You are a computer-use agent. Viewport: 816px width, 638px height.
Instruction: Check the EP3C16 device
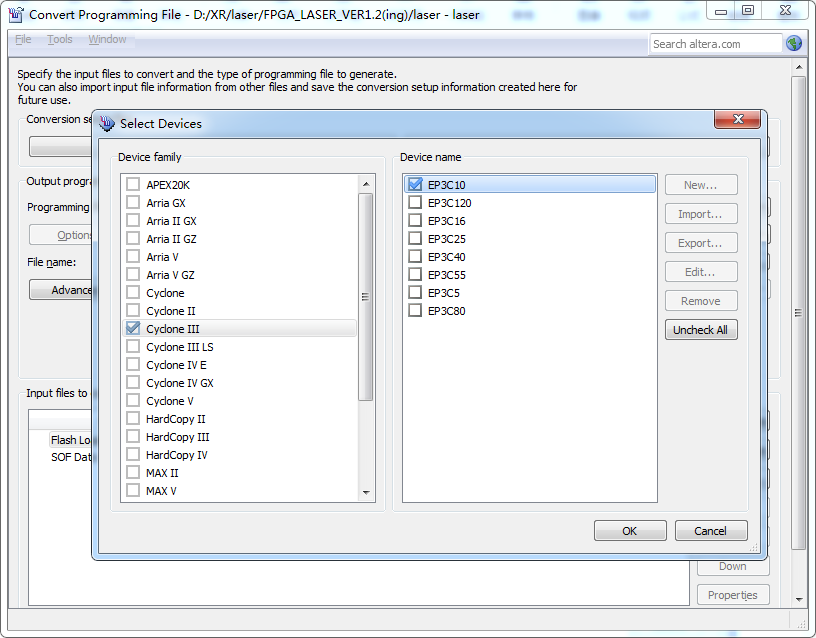tap(415, 220)
